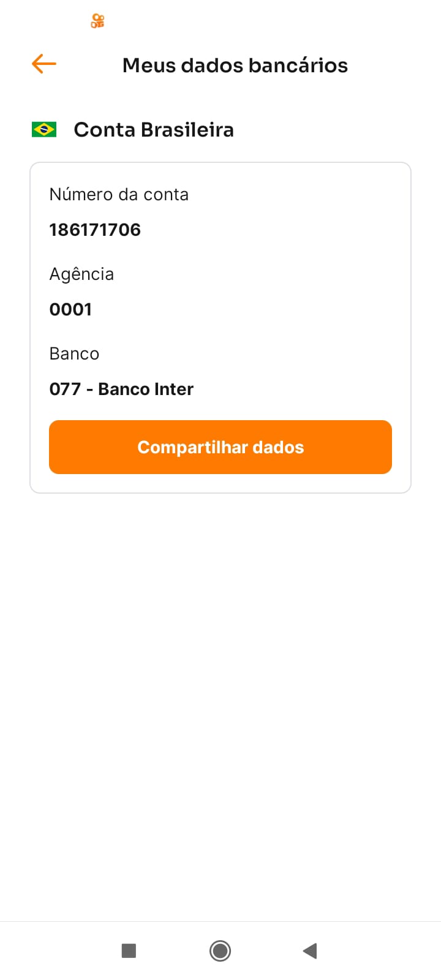Tap bank name 077 - Banco Inter
This screenshot has width=441, height=980.
click(121, 389)
